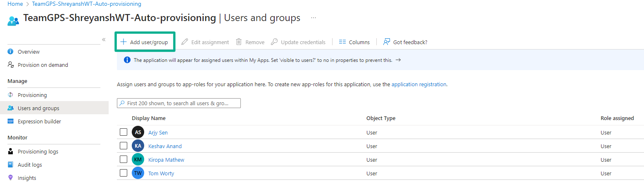
Task: Click Got feedback? button
Action: coord(405,42)
